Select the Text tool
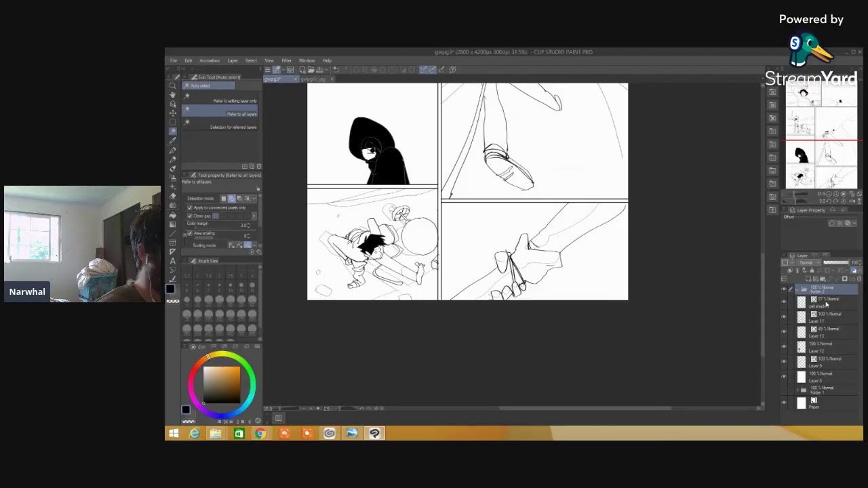868x488 pixels. (x=172, y=261)
